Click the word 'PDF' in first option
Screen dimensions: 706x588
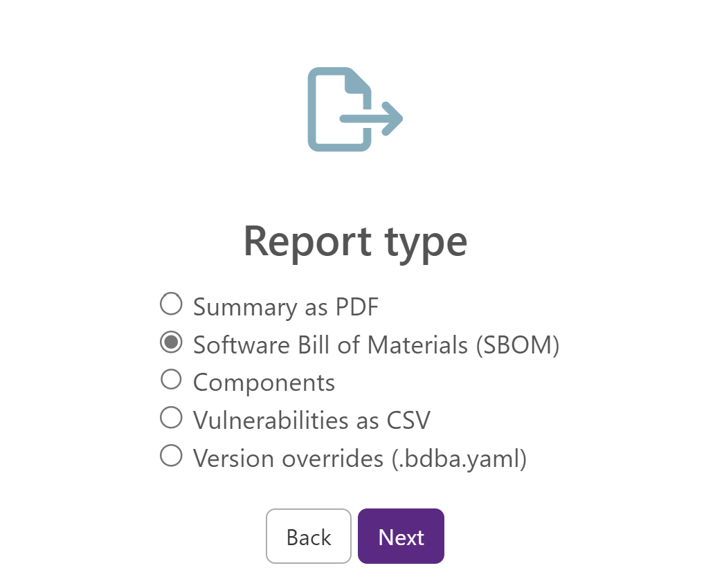357,307
